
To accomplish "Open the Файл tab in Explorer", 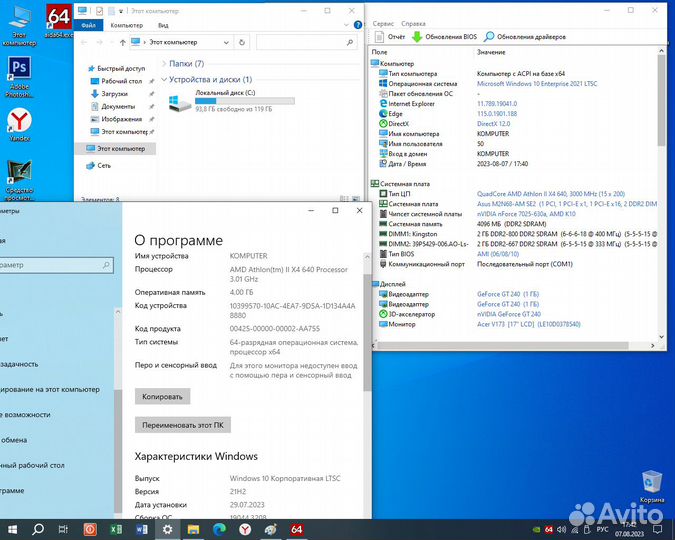I will (88, 25).
